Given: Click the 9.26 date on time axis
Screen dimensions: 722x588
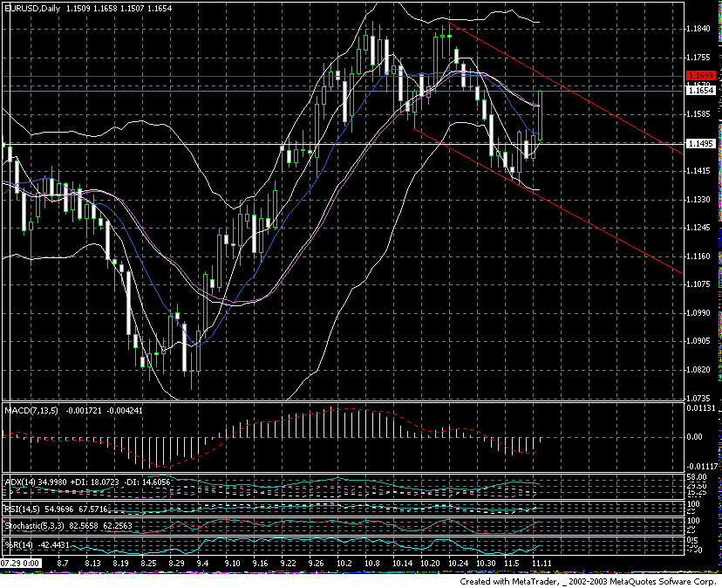Looking at the screenshot, I should pos(316,563).
